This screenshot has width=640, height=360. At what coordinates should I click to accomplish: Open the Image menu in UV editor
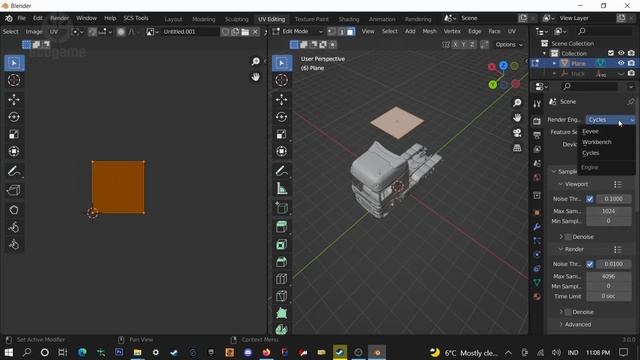pyautogui.click(x=34, y=32)
